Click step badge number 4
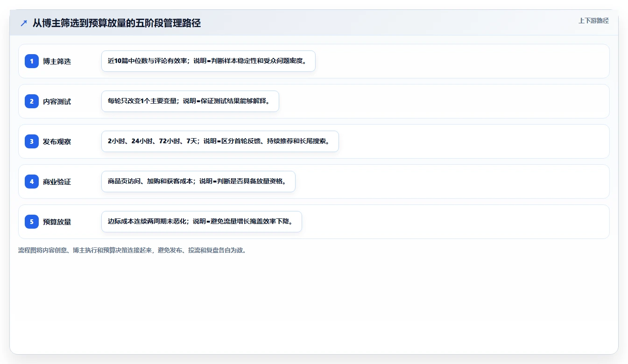Screen dimensions: 628x364 pos(32,182)
